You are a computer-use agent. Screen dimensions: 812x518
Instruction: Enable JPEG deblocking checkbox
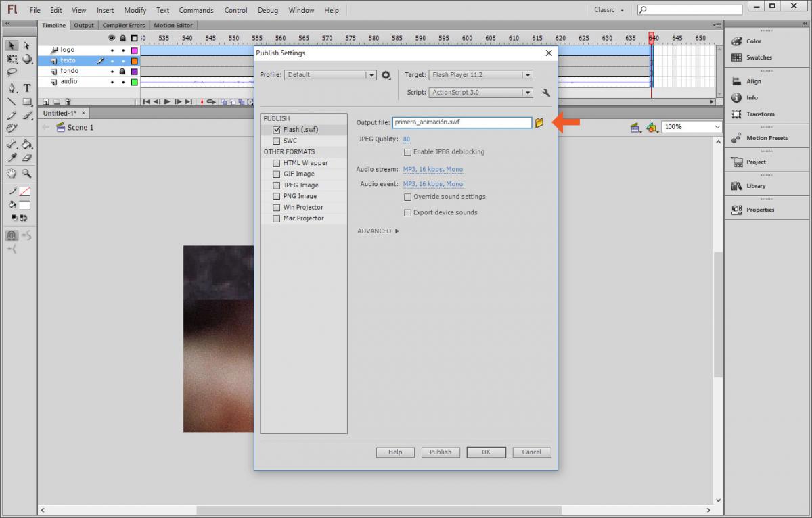click(x=407, y=152)
